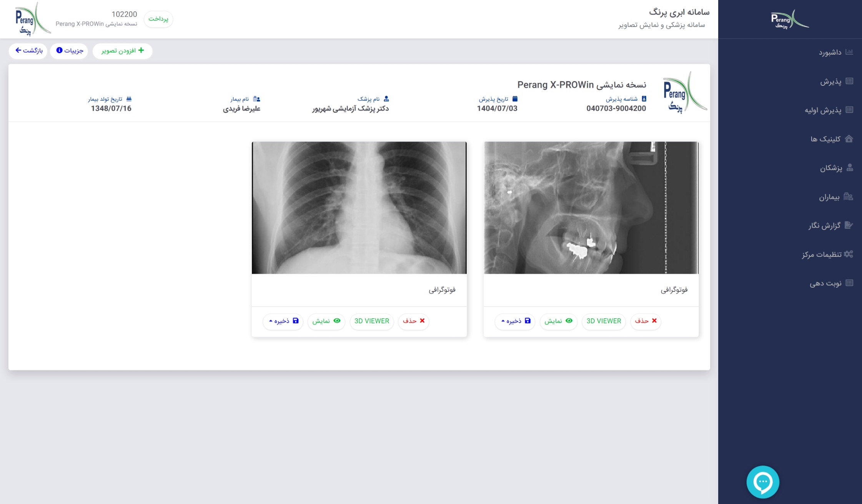Screen dimensions: 862x504
Task: Click the chest X-ray thumbnail
Action: 359,208
